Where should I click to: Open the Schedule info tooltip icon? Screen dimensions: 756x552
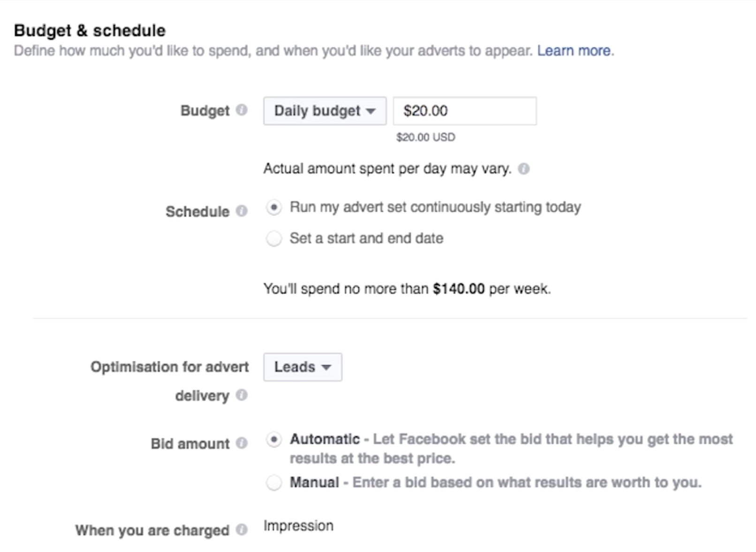242,211
